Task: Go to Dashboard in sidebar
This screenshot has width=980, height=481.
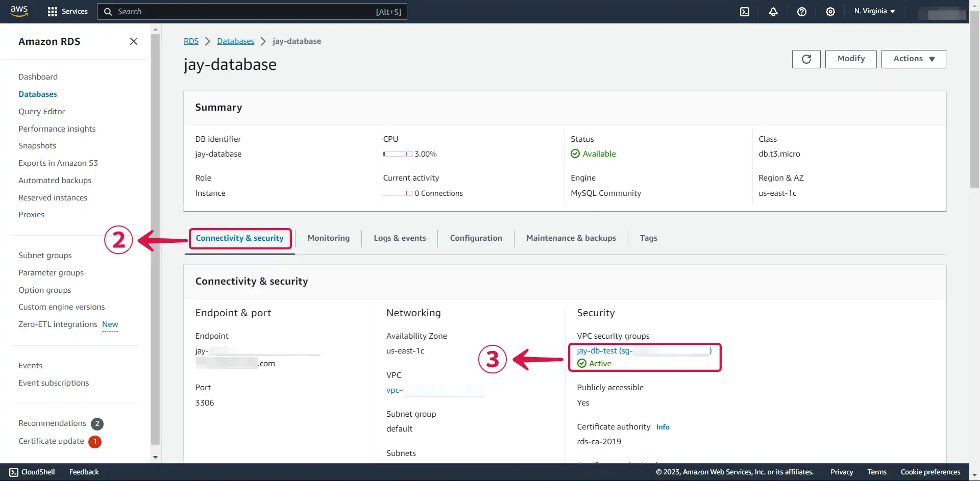Action: (38, 77)
